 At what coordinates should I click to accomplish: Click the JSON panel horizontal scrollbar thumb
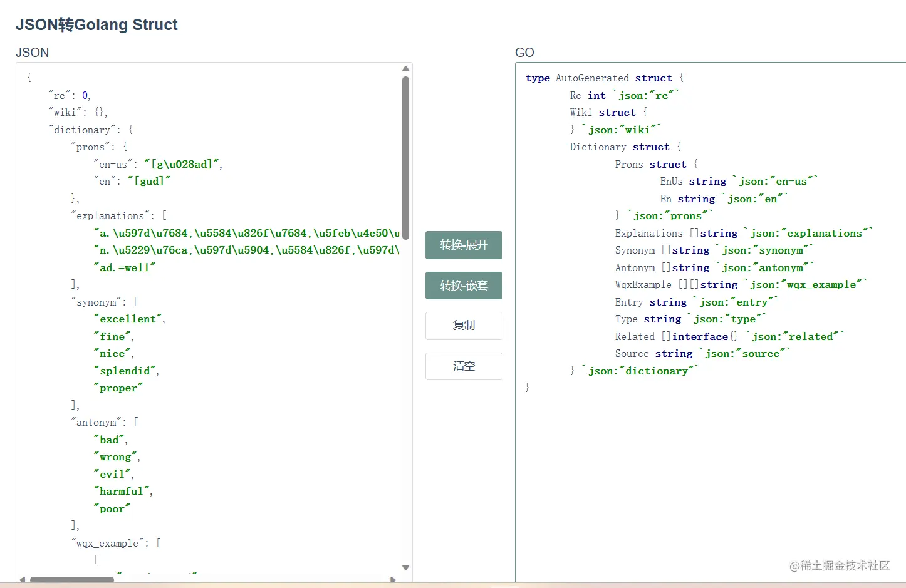coord(72,580)
